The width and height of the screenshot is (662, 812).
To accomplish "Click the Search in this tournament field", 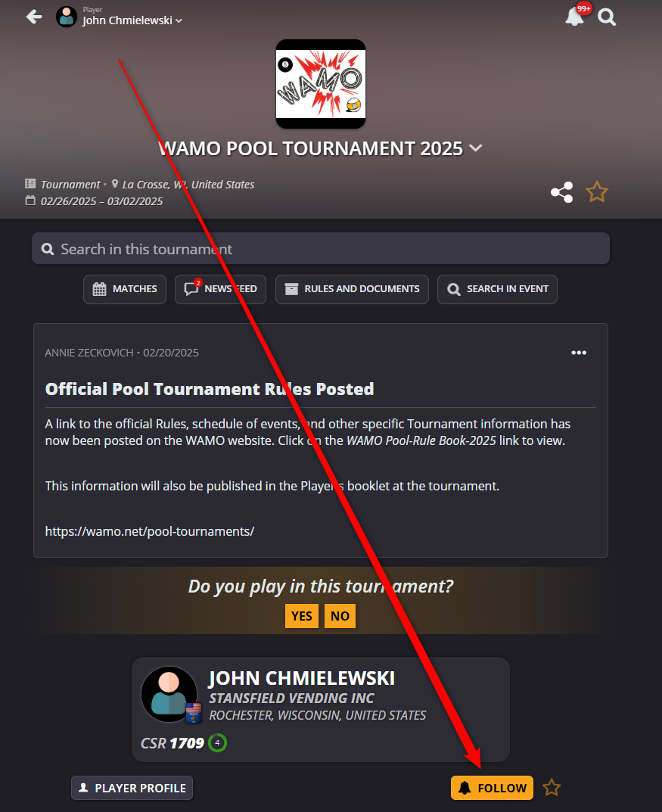I will (321, 248).
